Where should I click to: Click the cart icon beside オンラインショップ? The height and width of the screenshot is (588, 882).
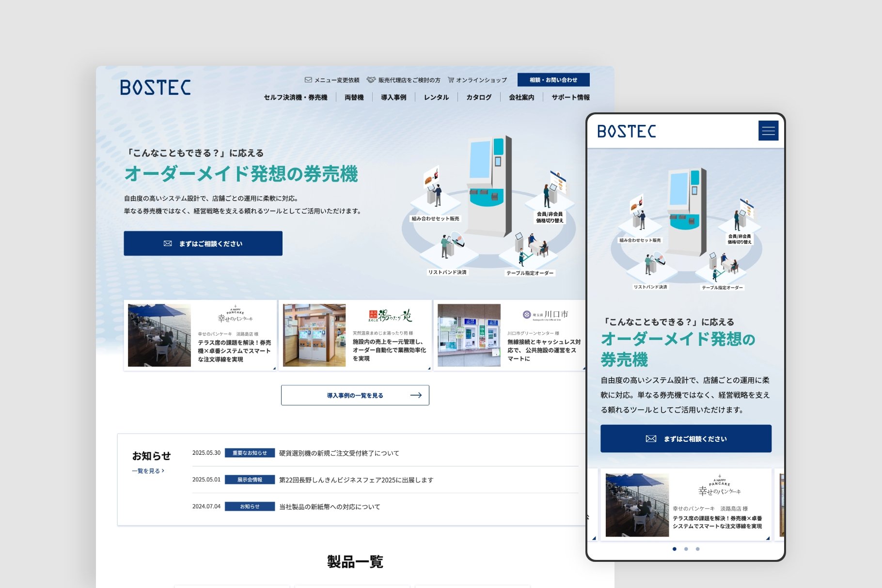451,80
